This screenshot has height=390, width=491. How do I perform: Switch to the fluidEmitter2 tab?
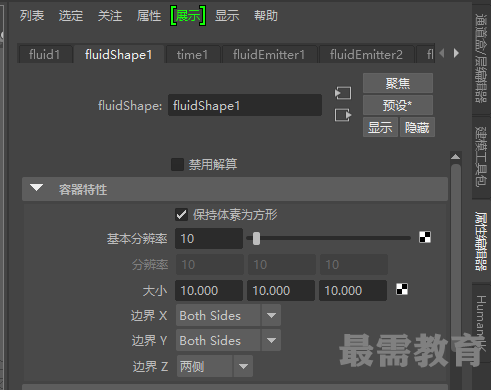point(366,54)
